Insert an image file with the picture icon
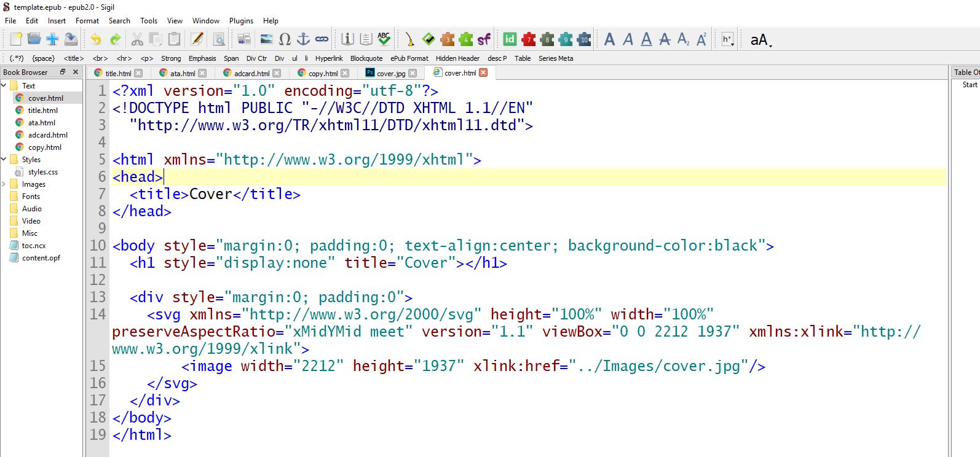 click(x=266, y=39)
